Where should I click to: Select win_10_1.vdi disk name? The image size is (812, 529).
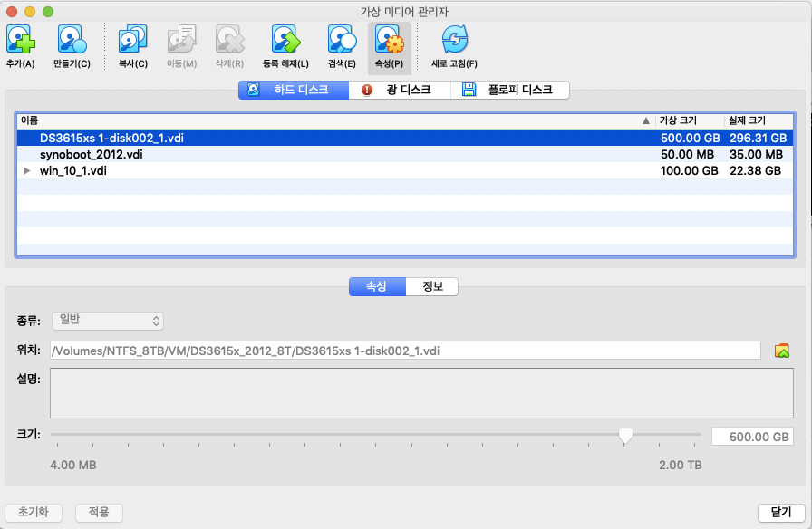coord(73,171)
